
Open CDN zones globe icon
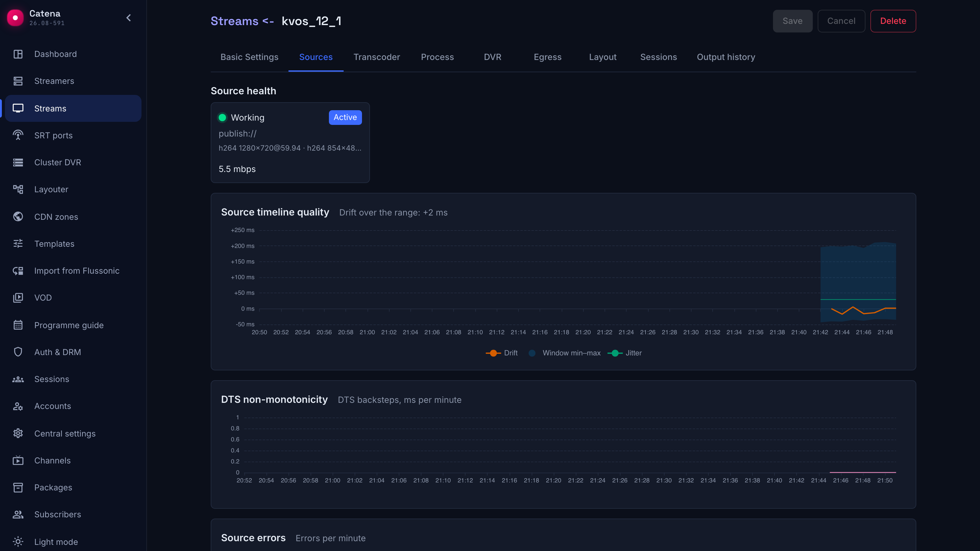[x=18, y=217]
